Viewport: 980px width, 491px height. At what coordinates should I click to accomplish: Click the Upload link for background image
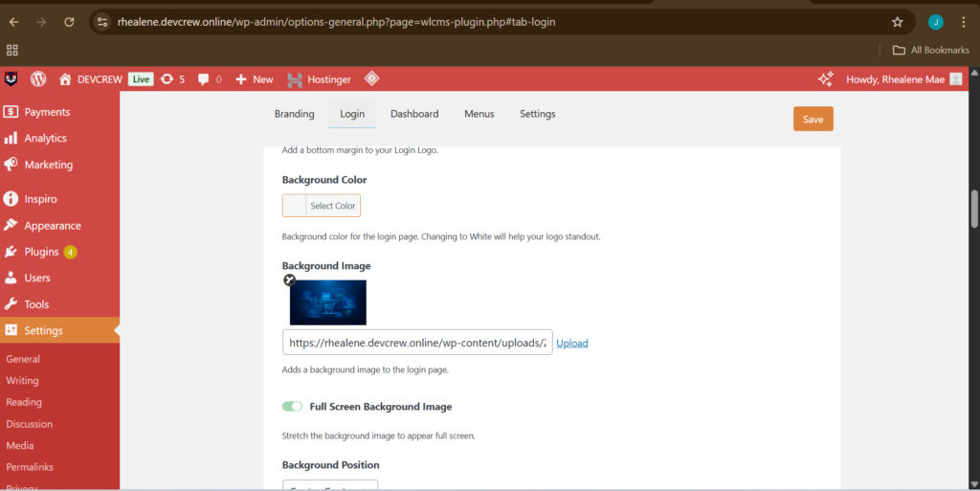tap(572, 344)
